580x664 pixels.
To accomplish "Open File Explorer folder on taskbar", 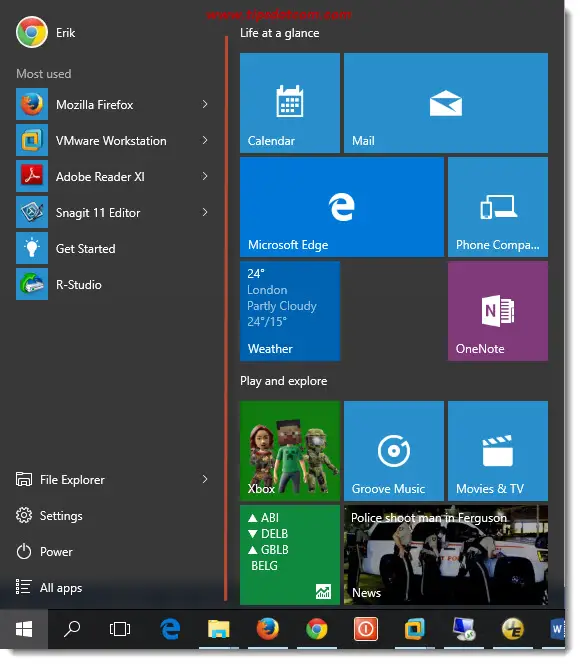I will coord(219,629).
